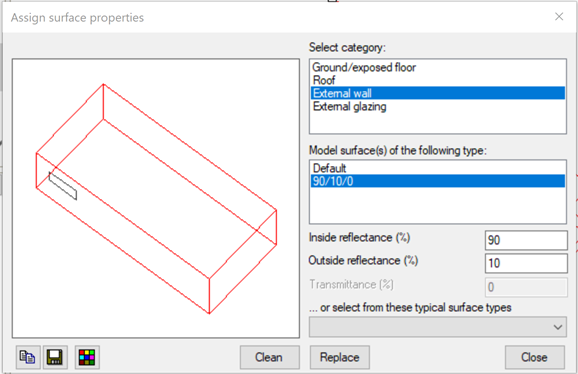Click the Replace button
Viewport: 578px width, 374px height.
point(340,357)
